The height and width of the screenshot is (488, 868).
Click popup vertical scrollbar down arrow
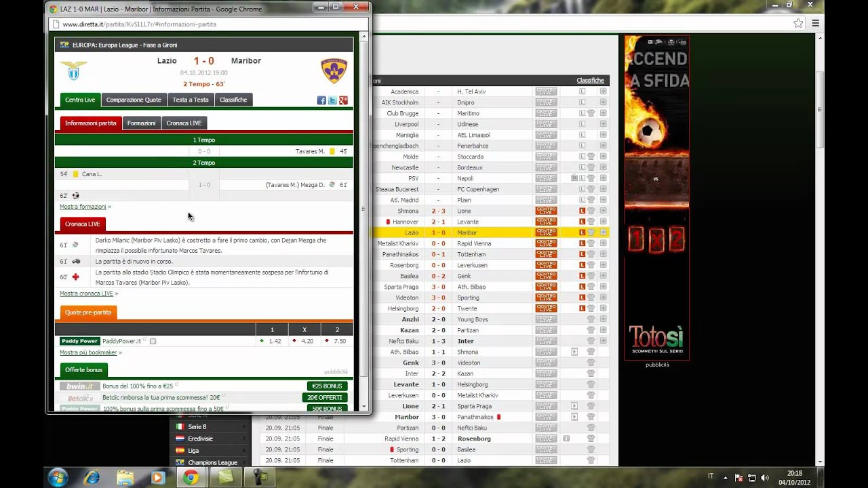(x=364, y=407)
